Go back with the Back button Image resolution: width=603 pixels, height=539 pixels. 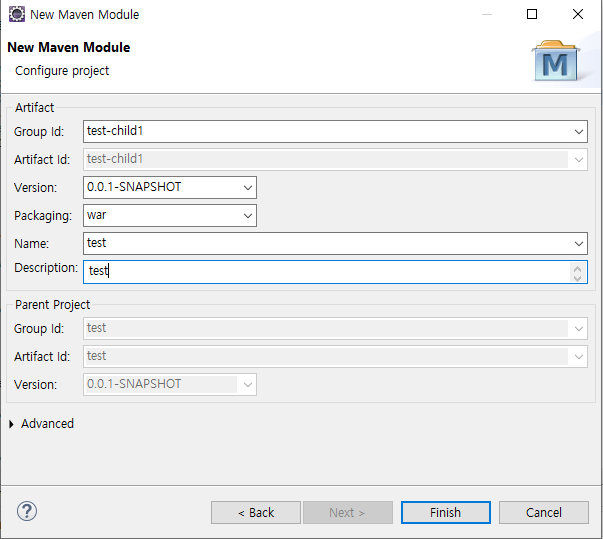256,512
